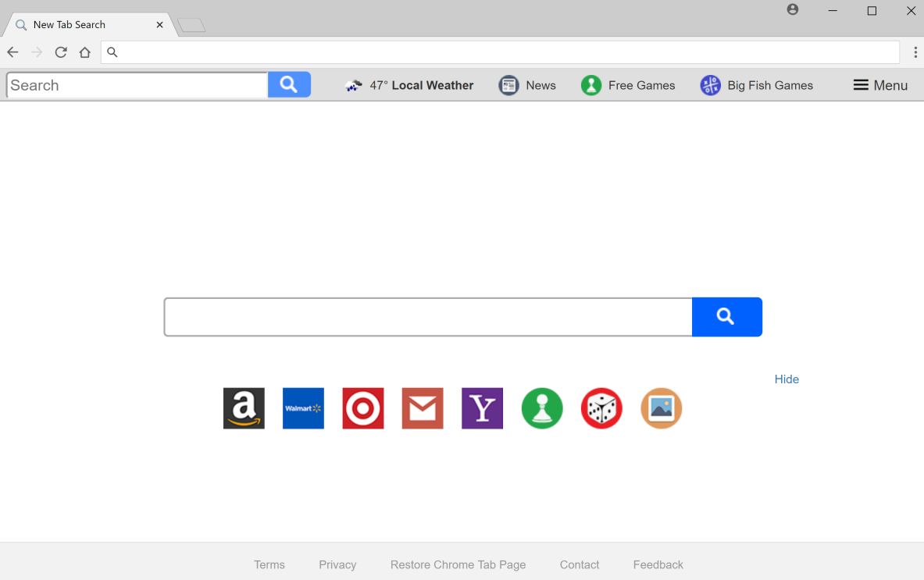Open the Menu in the top right
924x580 pixels.
pos(880,85)
